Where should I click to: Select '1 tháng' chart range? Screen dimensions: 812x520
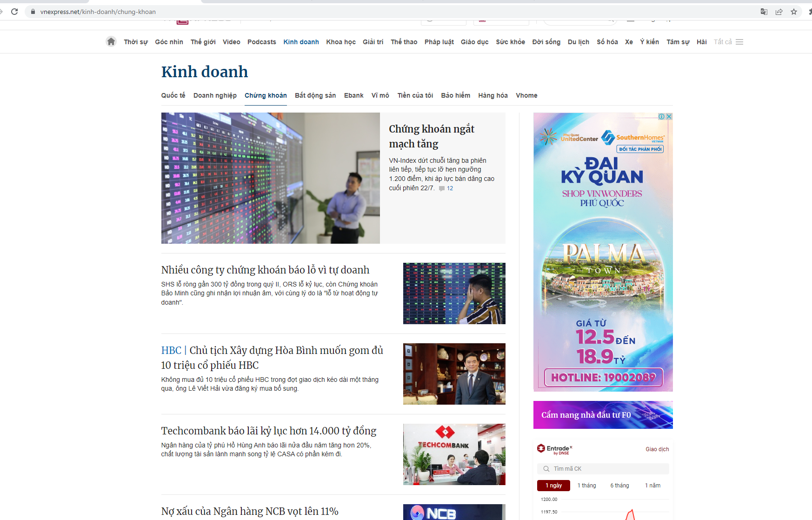587,486
